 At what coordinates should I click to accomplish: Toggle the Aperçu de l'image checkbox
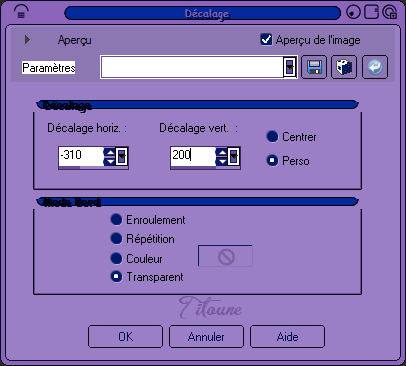pos(266,39)
